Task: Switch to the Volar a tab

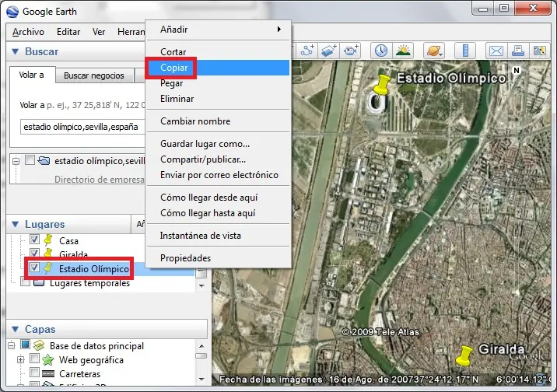Action: coord(33,75)
